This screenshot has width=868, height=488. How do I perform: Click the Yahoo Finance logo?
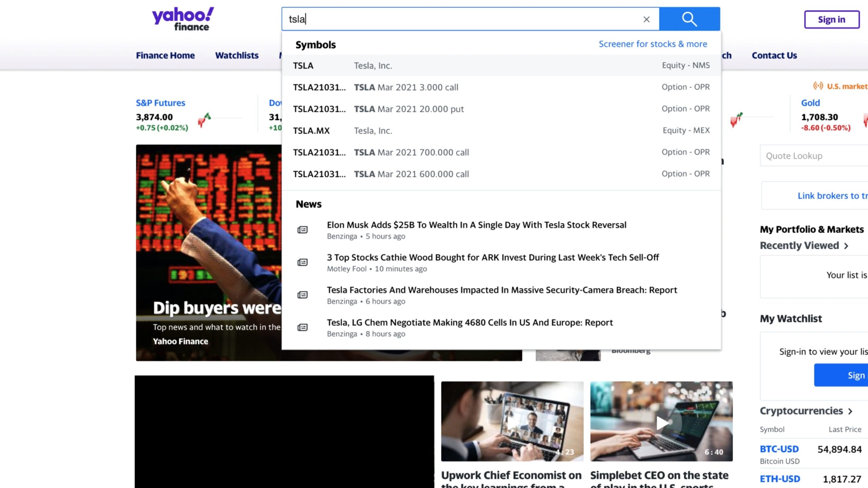[183, 19]
